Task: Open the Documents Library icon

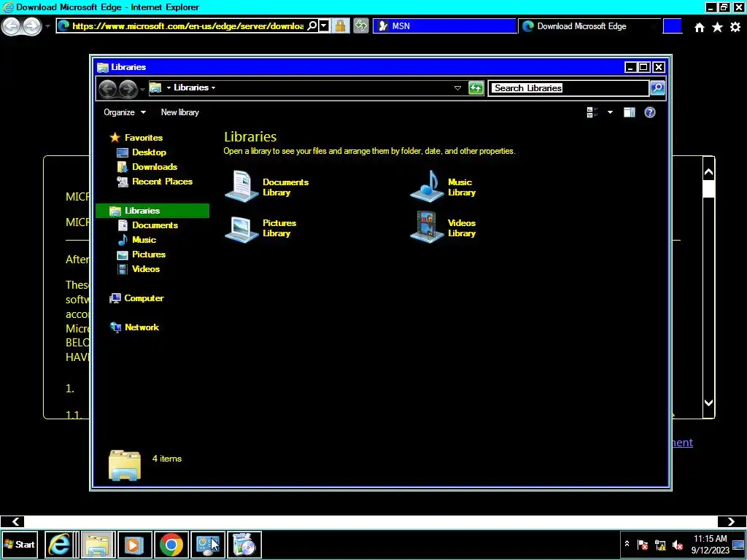Action: point(242,187)
